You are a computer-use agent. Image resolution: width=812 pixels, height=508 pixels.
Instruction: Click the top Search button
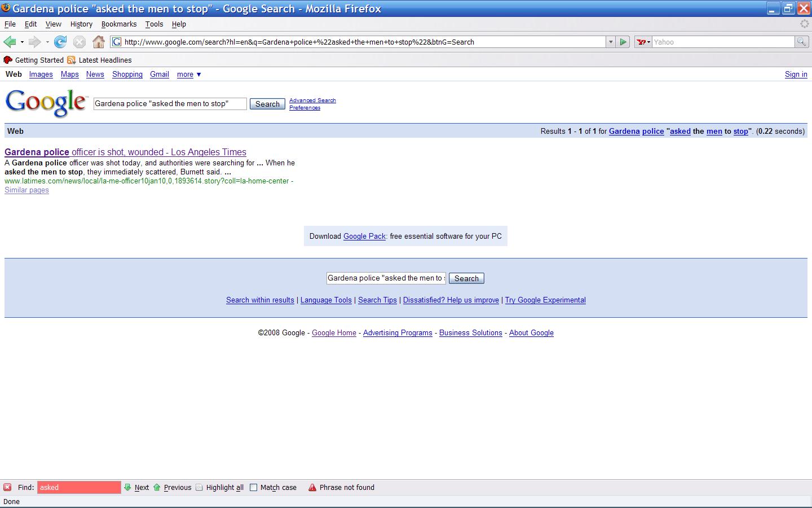[267, 104]
